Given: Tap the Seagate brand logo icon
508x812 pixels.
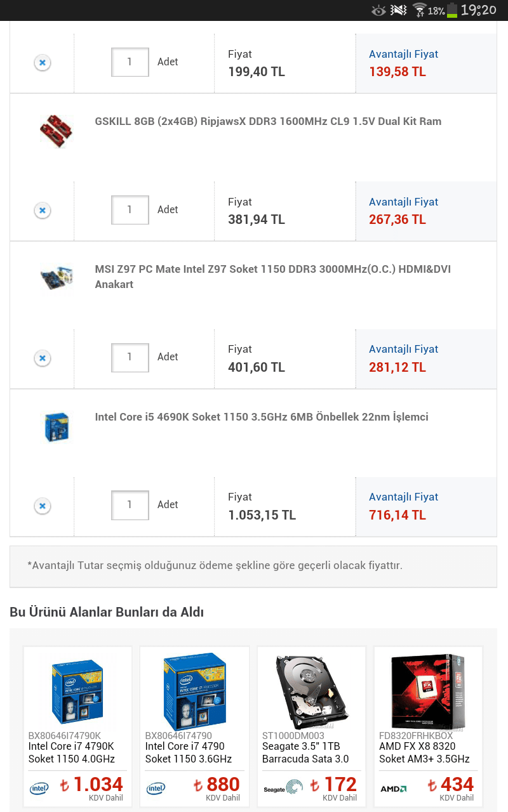Looking at the screenshot, I should point(283,788).
